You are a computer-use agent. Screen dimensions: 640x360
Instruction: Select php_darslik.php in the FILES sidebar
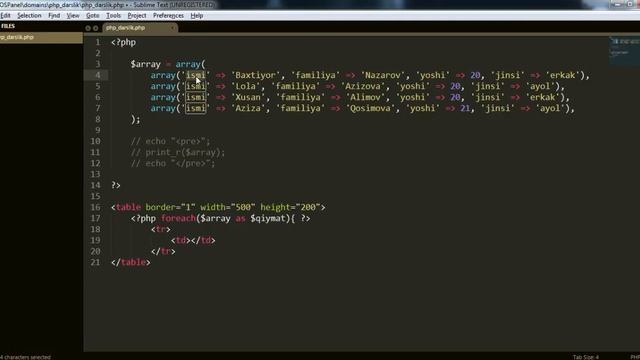(41, 37)
